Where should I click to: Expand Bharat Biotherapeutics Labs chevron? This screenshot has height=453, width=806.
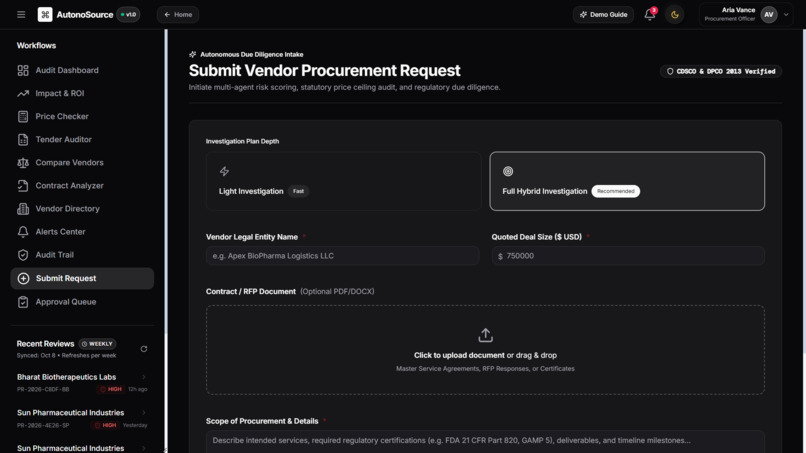144,377
